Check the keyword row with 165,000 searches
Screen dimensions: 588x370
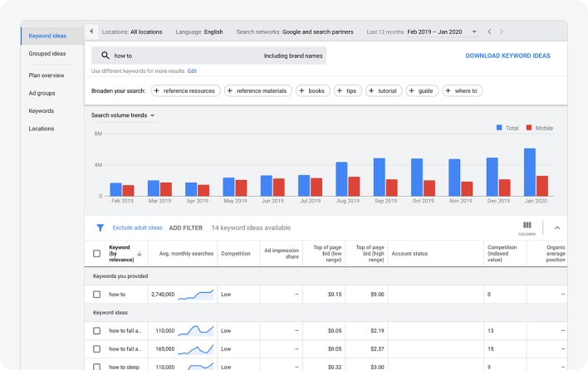(x=96, y=349)
